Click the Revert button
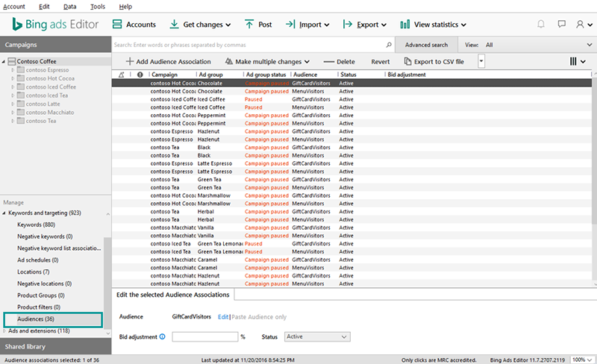597x364 pixels. coord(381,62)
